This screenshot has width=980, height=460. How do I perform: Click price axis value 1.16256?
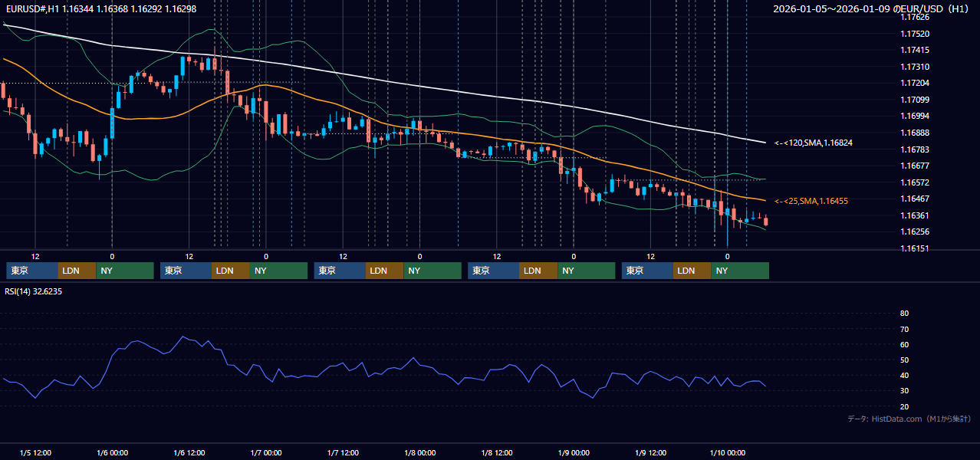pyautogui.click(x=915, y=232)
